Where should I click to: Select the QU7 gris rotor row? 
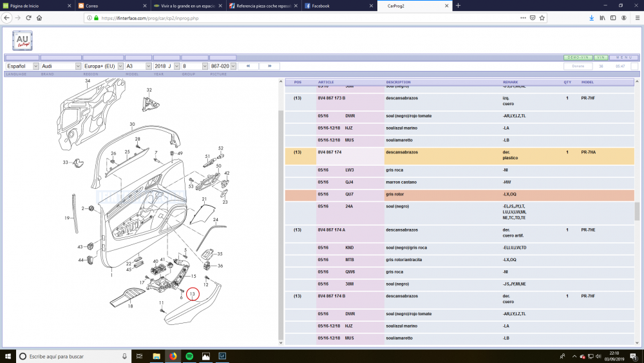[x=460, y=195]
